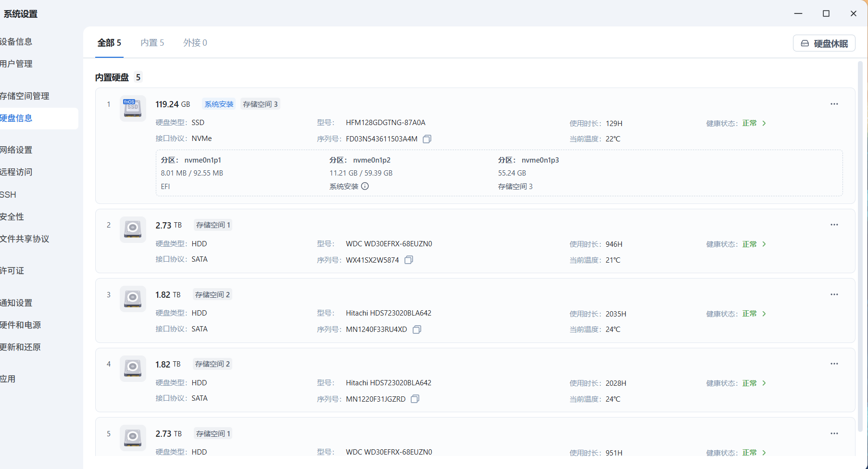The height and width of the screenshot is (469, 868).
Task: Copy serial number MN1240F33RU4XD
Action: point(417,330)
